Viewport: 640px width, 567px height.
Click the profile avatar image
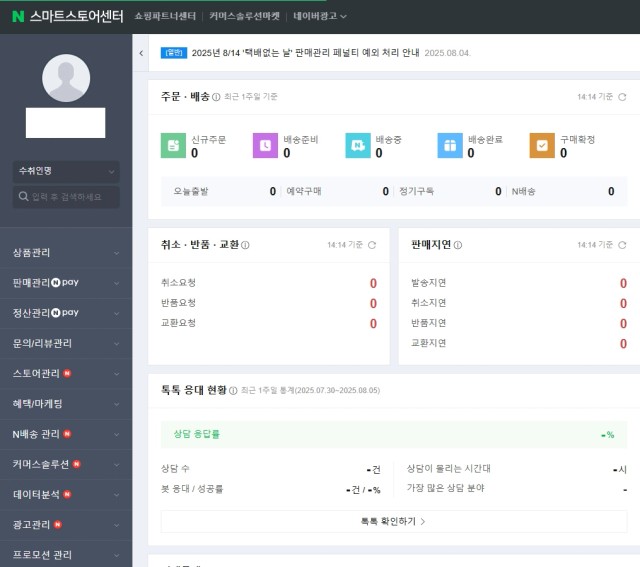click(66, 78)
